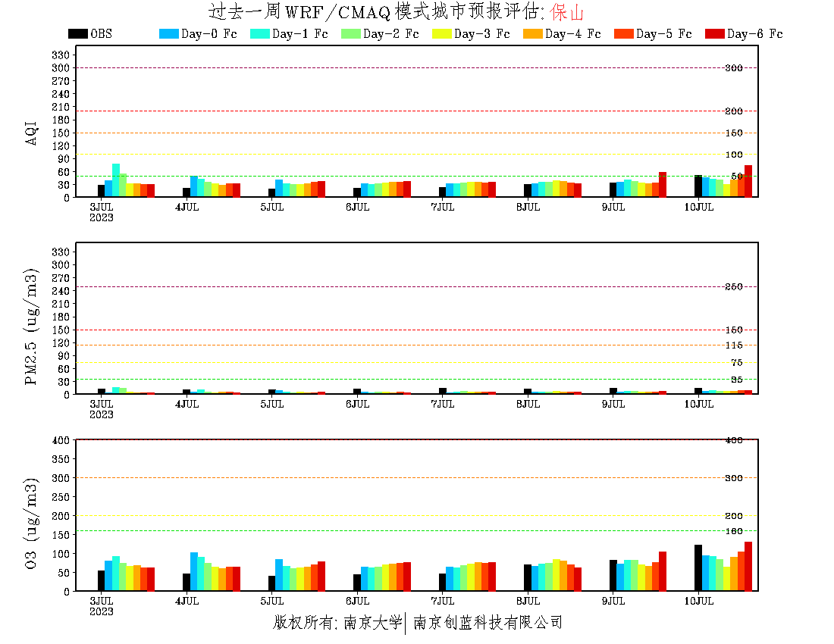Click the blue Day-0 bar for 4JUL in O3 chart

tap(194, 572)
